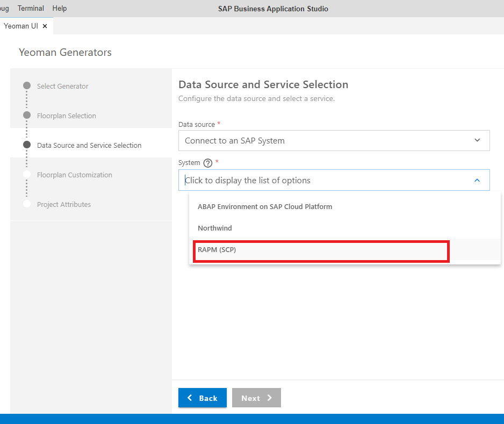Open the Data source dropdown chevron
This screenshot has width=504, height=424.
477,140
